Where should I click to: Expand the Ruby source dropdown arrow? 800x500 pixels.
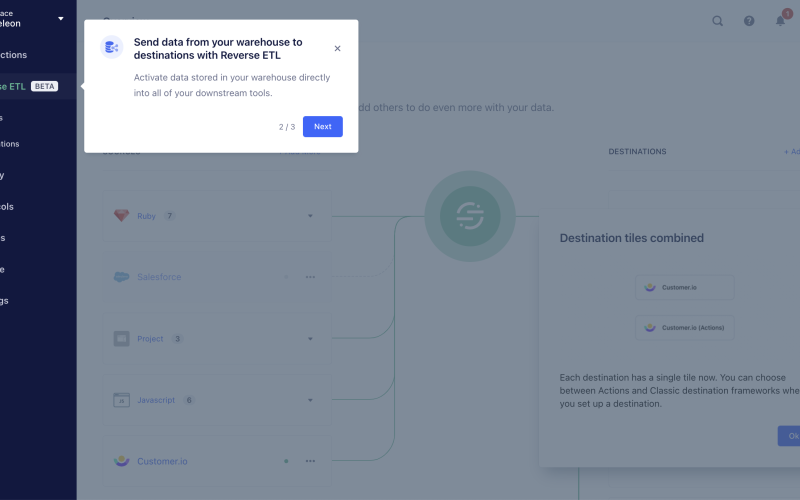[310, 216]
